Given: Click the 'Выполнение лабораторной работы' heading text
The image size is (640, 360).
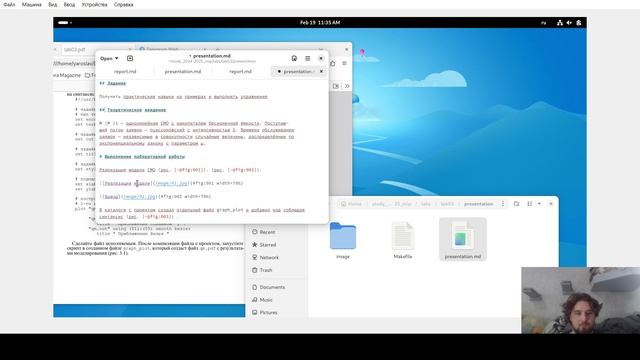Looking at the screenshot, I should (x=144, y=157).
